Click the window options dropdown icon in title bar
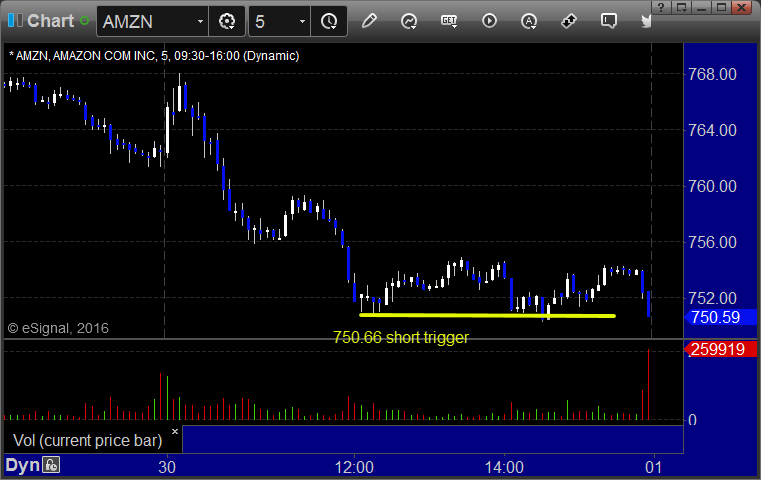761x480 pixels. click(681, 7)
